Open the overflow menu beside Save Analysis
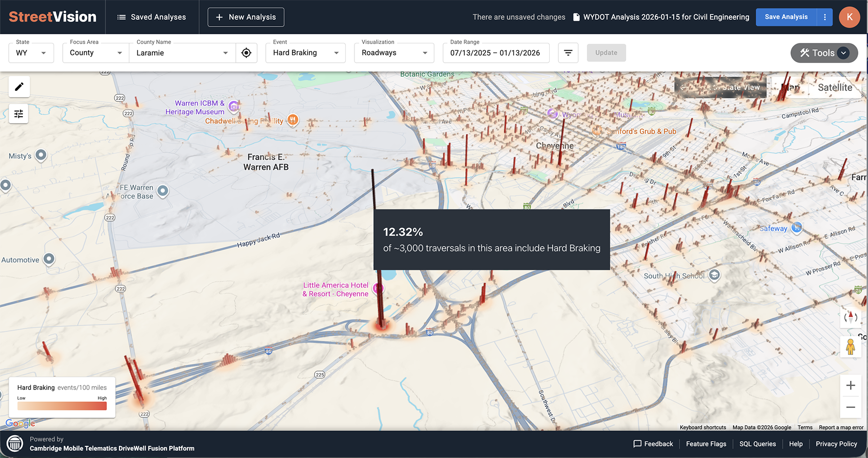 coord(825,16)
